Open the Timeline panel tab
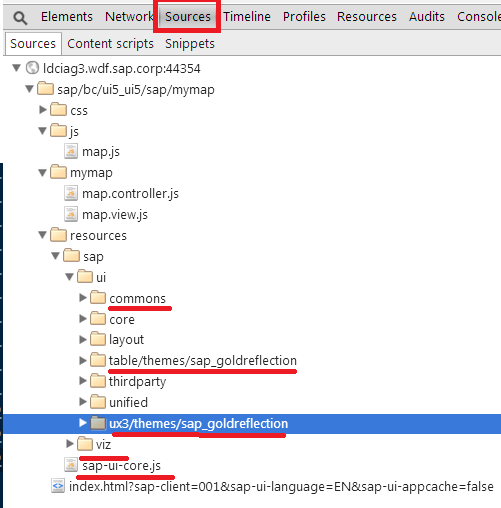The width and height of the screenshot is (501, 508). [x=247, y=16]
